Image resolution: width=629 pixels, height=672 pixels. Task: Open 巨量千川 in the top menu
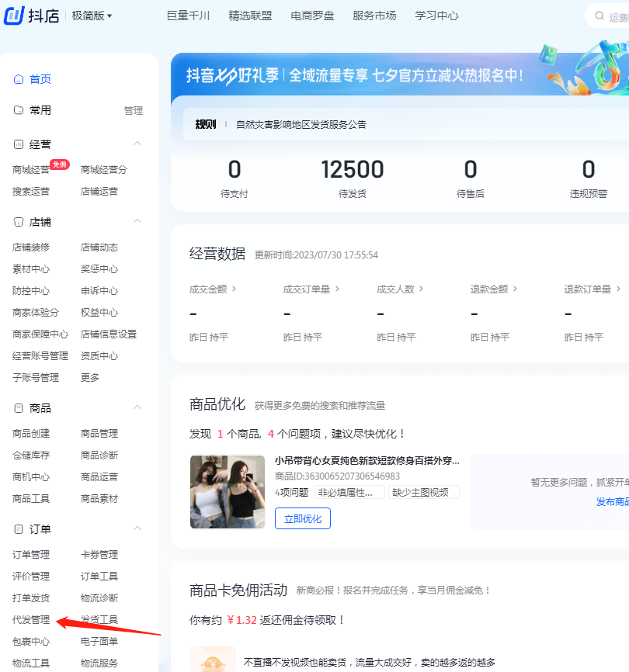(x=188, y=16)
